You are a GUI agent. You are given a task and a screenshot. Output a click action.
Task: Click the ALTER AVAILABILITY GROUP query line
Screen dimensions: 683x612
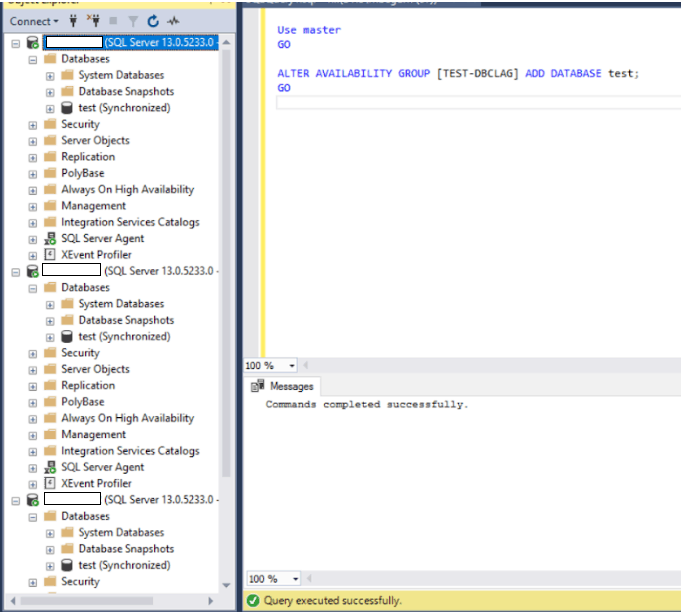pyautogui.click(x=458, y=73)
